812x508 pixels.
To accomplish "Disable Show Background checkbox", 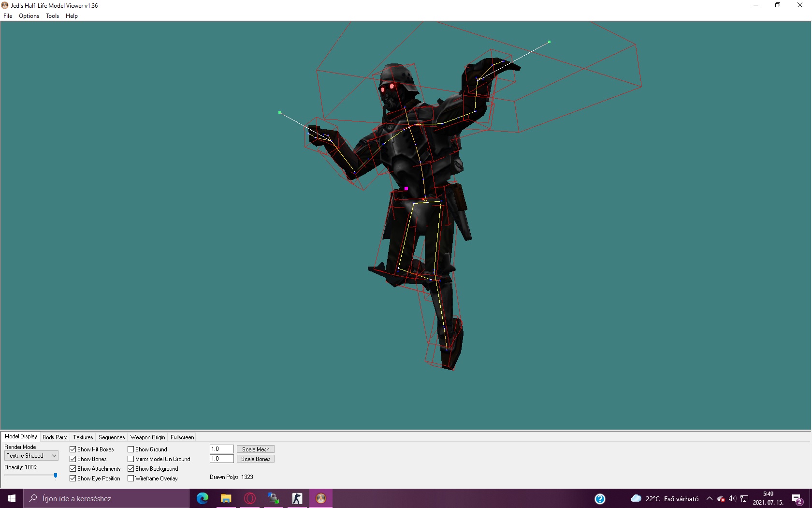I will pyautogui.click(x=131, y=469).
